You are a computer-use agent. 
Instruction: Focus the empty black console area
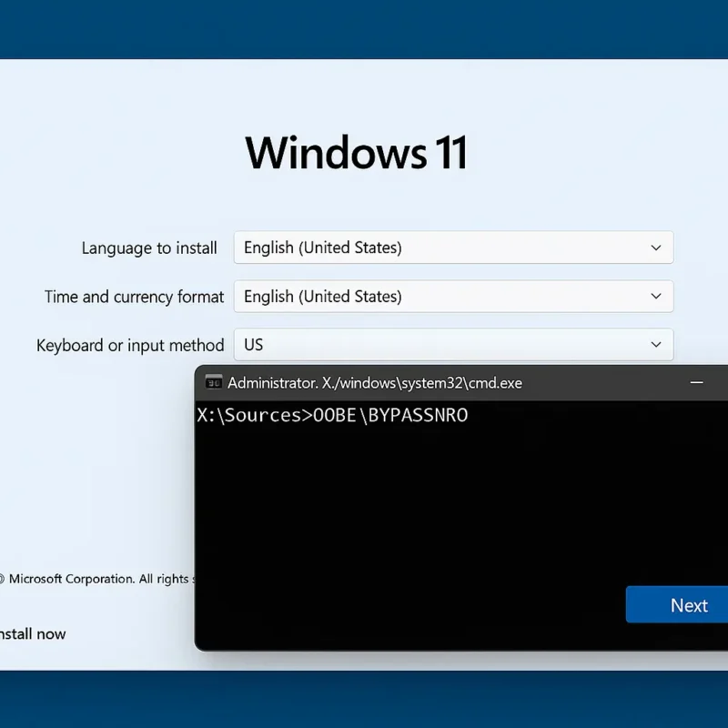coord(409,528)
